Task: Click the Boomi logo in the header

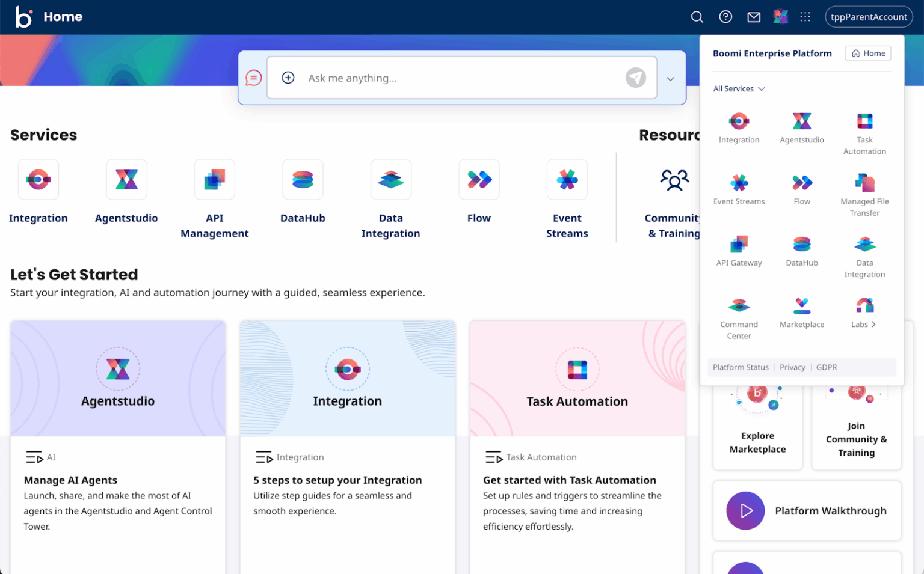Action: tap(23, 17)
